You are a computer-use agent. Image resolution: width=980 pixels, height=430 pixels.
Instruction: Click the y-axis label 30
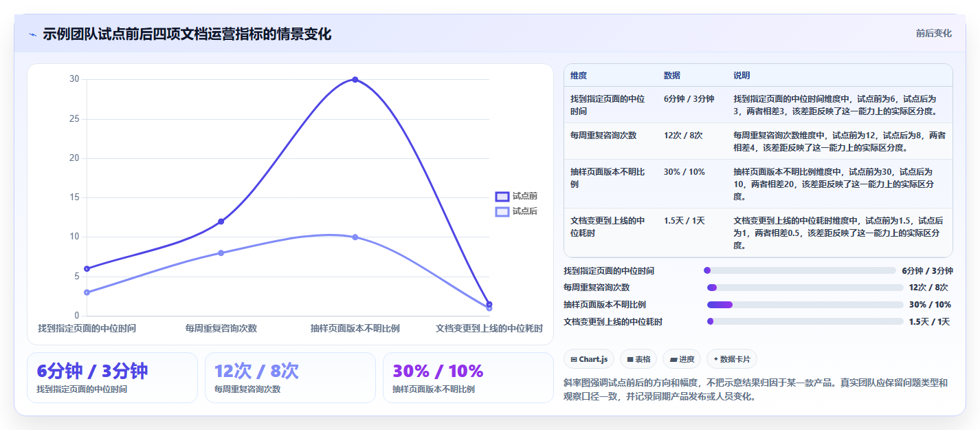[74, 79]
